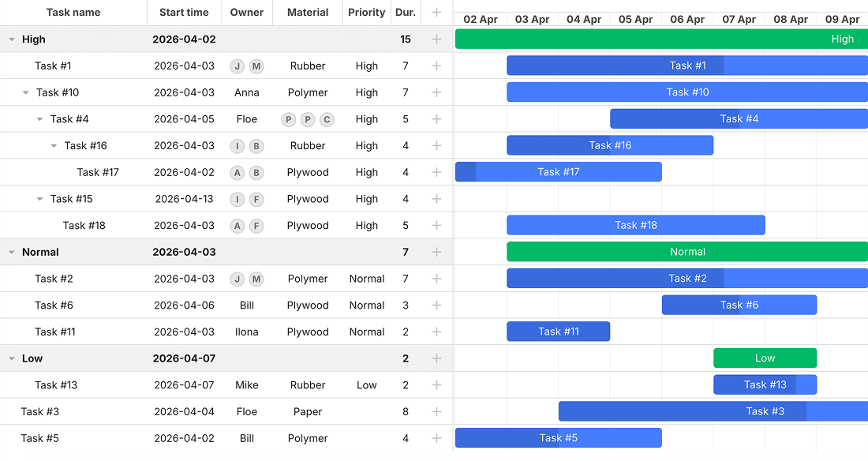Image resolution: width=868 pixels, height=461 pixels.
Task: Collapse the Task #16 subtree
Action: (54, 146)
